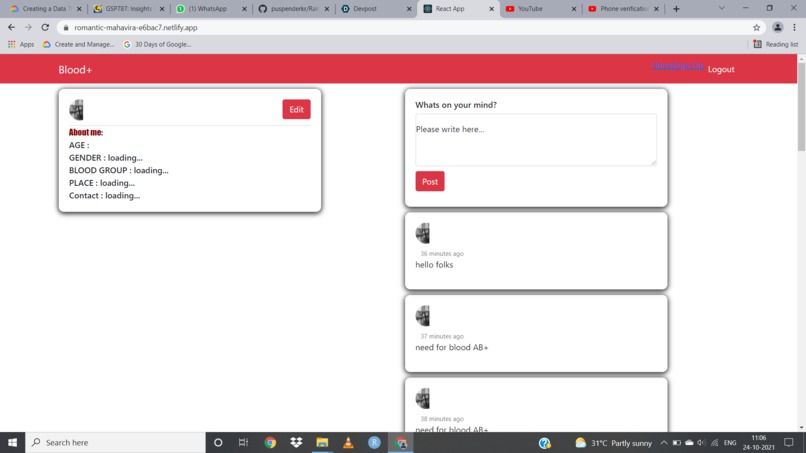Show hidden system tray icons
This screenshot has width=806, height=453.
[x=664, y=443]
